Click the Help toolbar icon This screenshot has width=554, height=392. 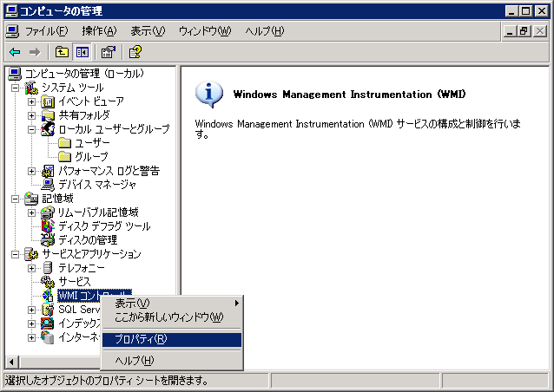coord(135,52)
